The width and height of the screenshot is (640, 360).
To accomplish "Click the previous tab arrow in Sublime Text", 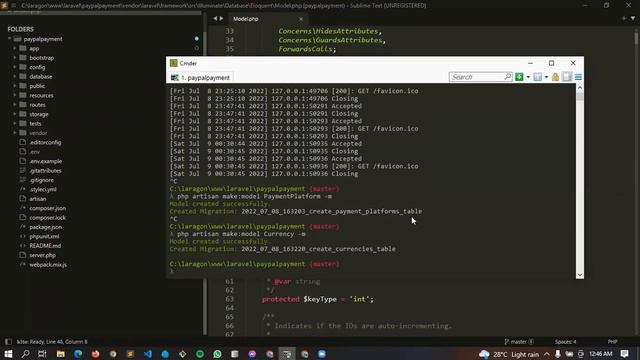I will click(x=215, y=18).
